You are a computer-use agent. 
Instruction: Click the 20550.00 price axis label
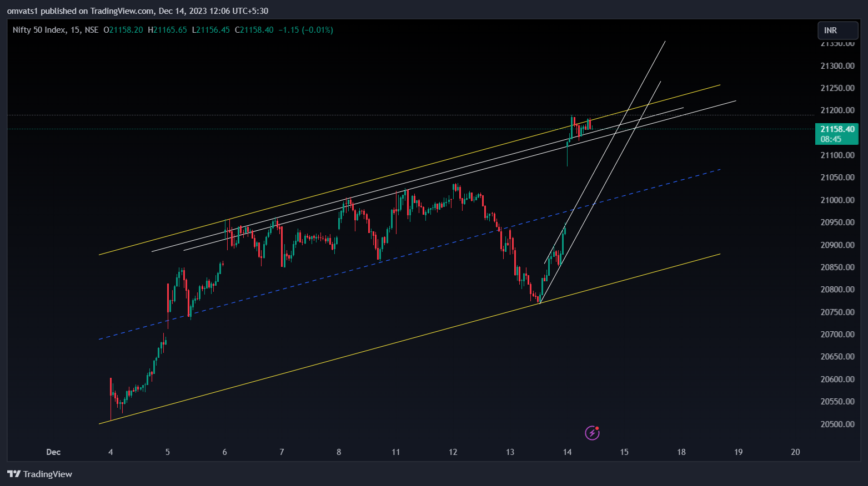tap(837, 401)
